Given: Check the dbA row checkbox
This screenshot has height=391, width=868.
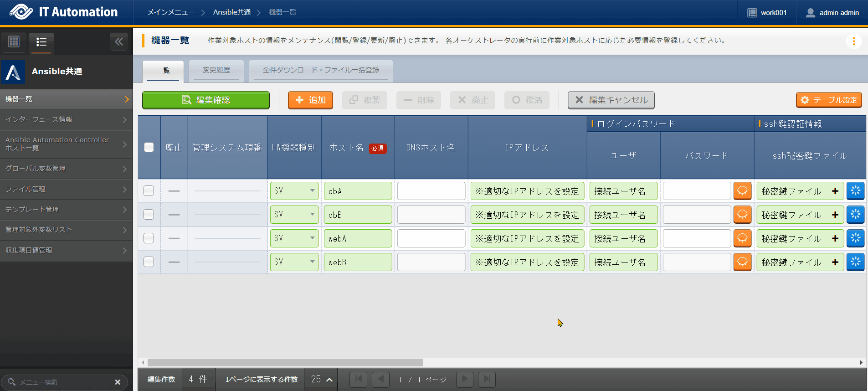Looking at the screenshot, I should coord(149,191).
